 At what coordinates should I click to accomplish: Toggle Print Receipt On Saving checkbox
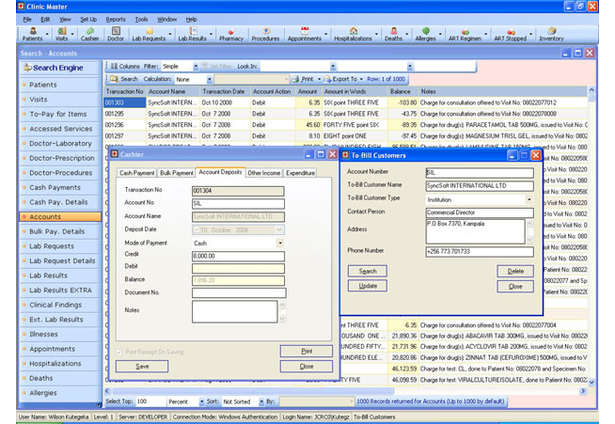coord(119,352)
